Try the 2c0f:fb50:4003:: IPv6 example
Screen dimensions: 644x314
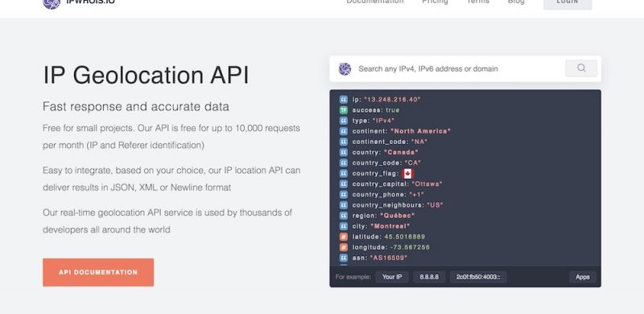pos(478,277)
